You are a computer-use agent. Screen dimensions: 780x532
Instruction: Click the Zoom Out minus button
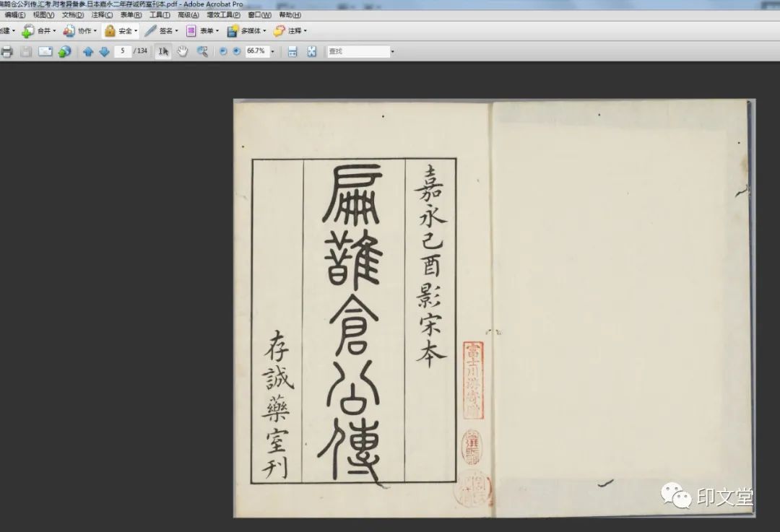(223, 51)
